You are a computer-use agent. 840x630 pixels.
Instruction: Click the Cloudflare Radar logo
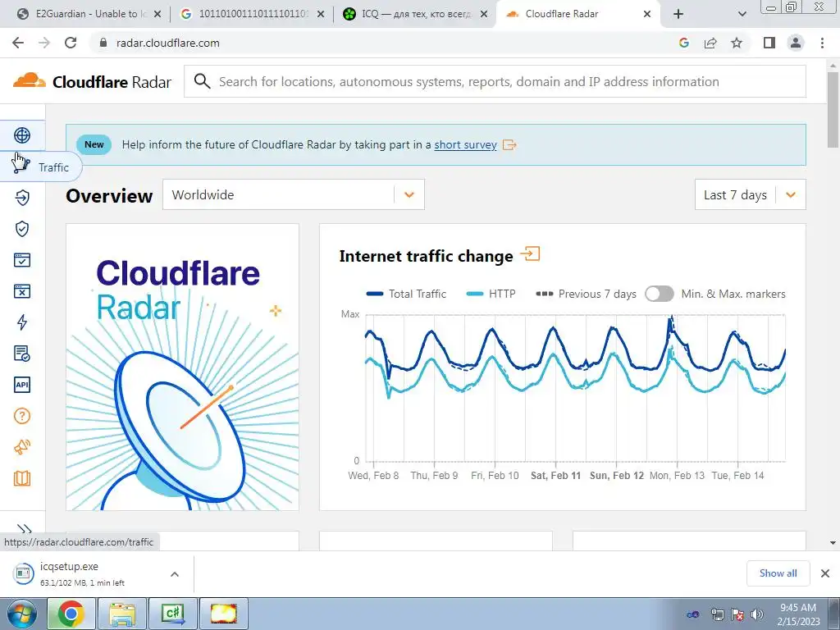92,81
